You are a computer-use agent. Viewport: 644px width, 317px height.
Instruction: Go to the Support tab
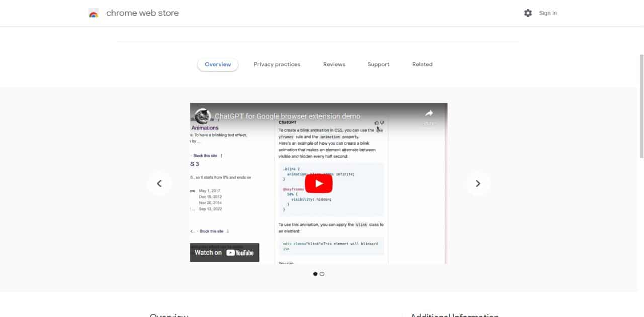pos(378,64)
